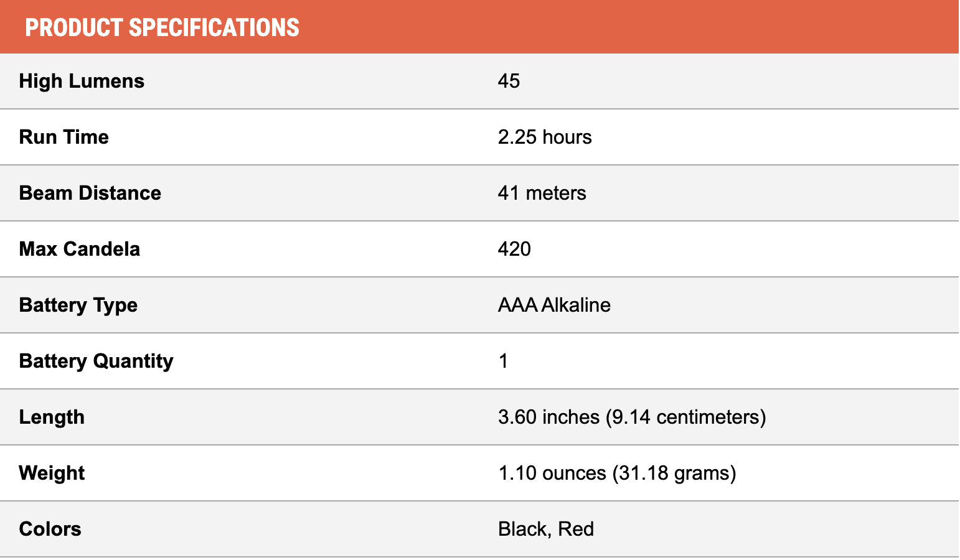Click the 1.10 ounces weight value
960x560 pixels.
(552, 473)
